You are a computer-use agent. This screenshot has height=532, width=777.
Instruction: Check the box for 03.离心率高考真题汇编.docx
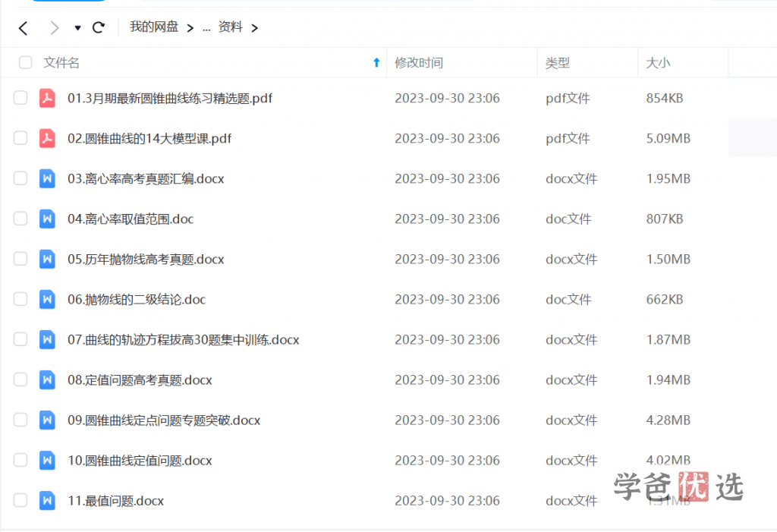click(x=20, y=178)
